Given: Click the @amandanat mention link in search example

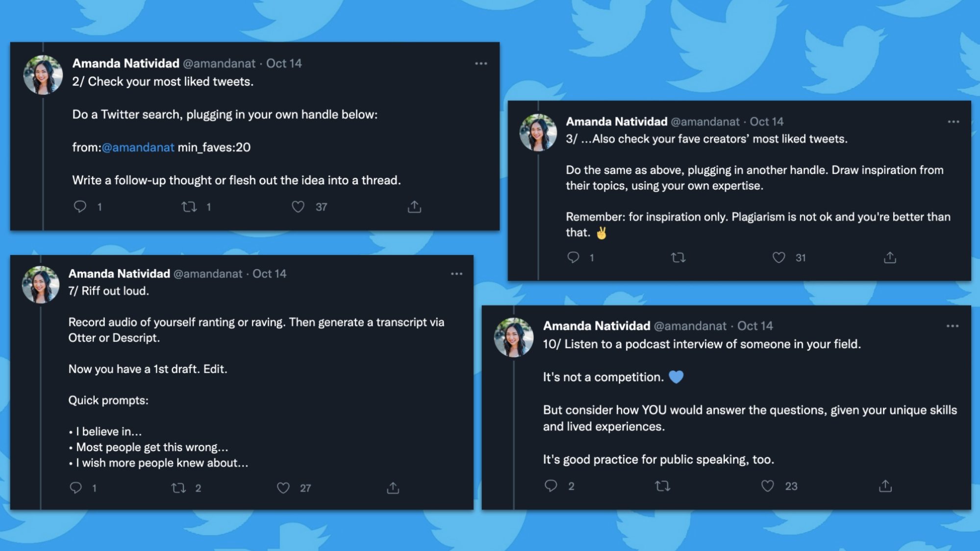Looking at the screenshot, I should tap(138, 148).
